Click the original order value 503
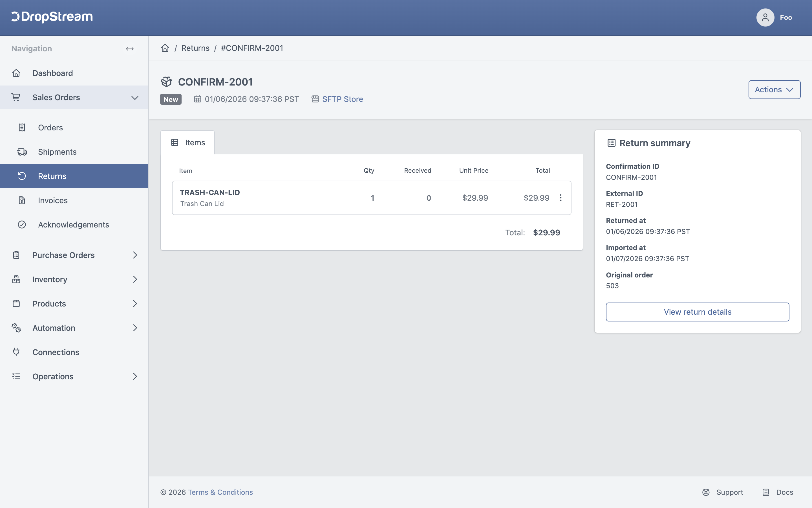The image size is (812, 508). pyautogui.click(x=612, y=286)
